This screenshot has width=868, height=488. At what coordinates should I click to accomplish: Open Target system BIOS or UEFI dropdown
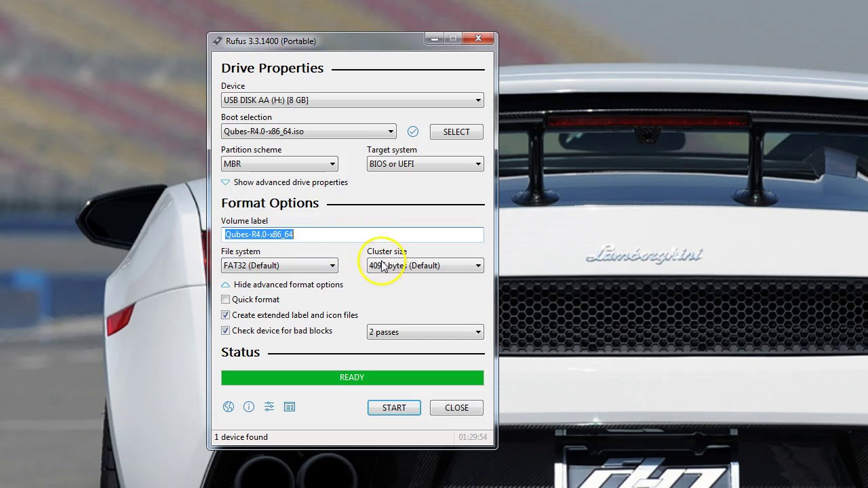[x=425, y=164]
